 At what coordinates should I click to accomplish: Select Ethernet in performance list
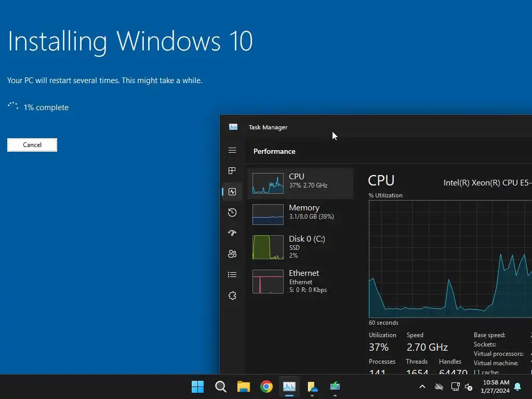pos(300,281)
